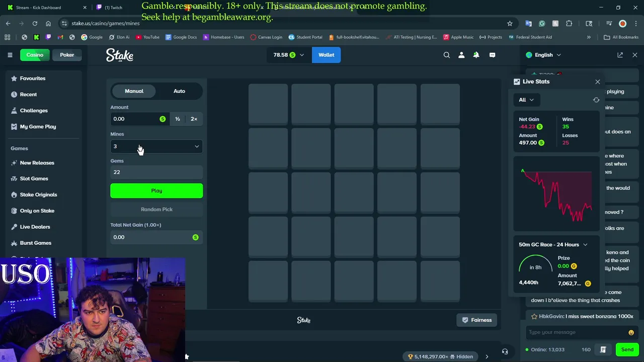
Task: Open the balance currency dropdown
Action: point(288,55)
